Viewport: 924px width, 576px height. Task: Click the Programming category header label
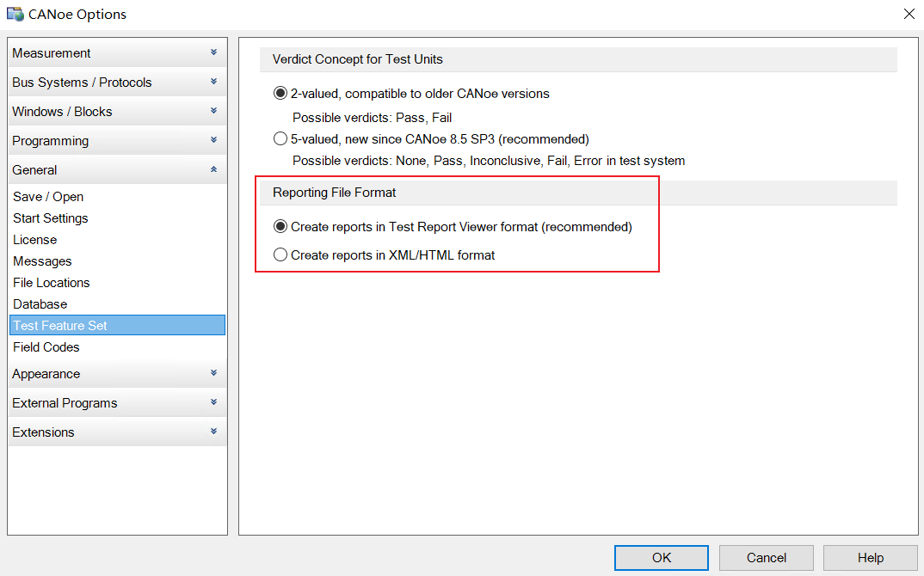[x=51, y=141]
